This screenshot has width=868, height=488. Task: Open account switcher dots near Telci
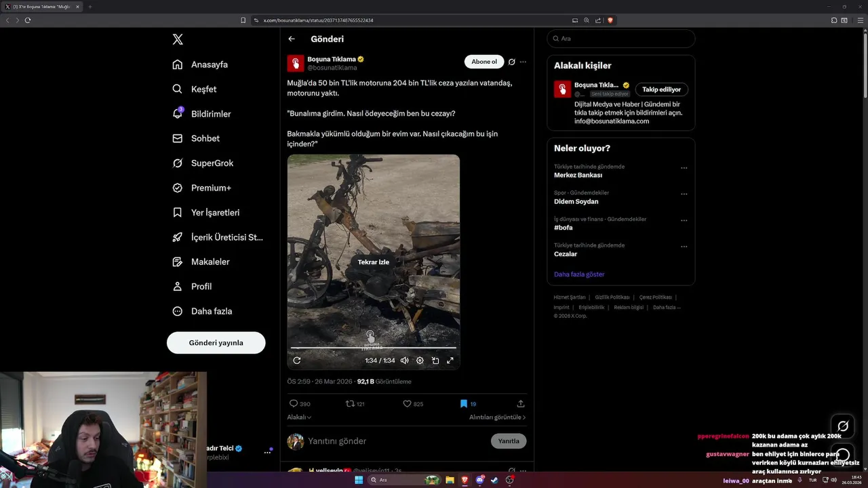tap(267, 452)
